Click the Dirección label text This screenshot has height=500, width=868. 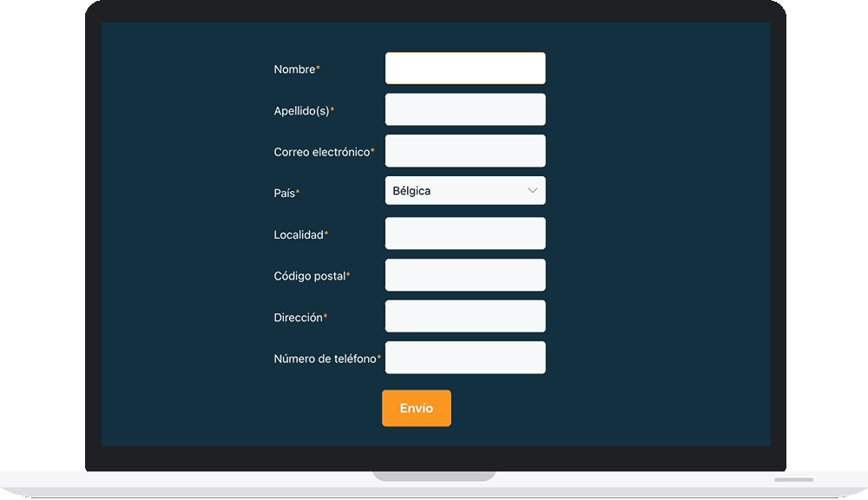[x=298, y=318]
